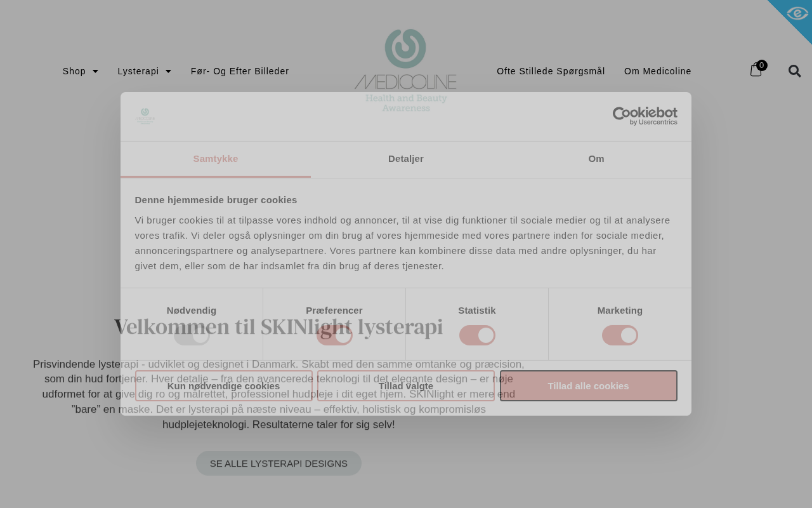Click the Medicoline logo in header
The width and height of the screenshot is (812, 508).
click(x=405, y=70)
